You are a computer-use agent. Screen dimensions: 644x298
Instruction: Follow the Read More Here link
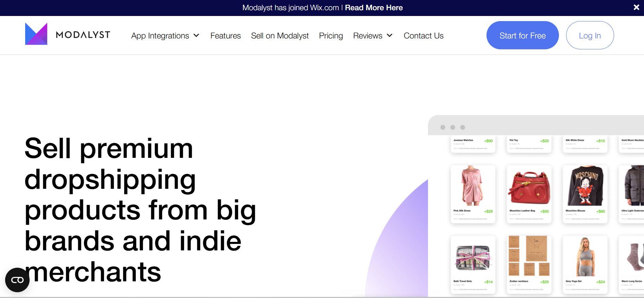374,8
